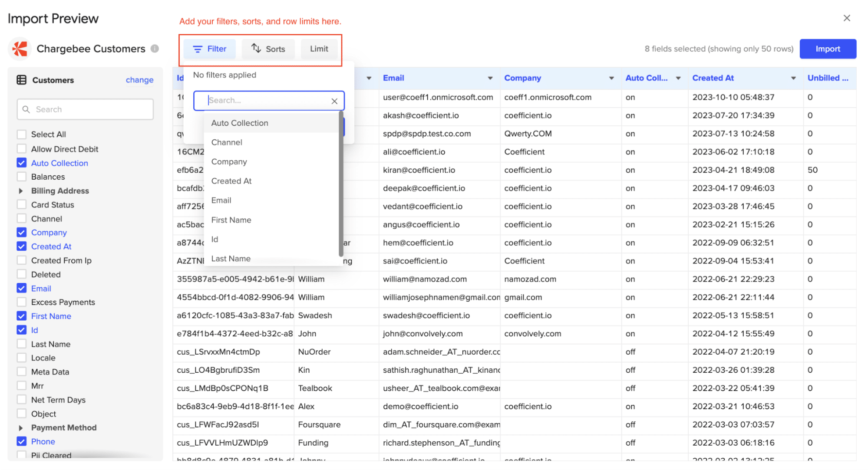868x470 pixels.
Task: Open the Created At column dropdown arrow
Action: click(793, 78)
